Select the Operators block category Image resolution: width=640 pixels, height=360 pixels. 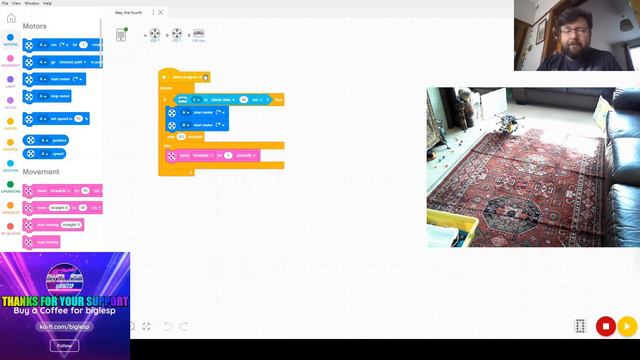pos(11,187)
